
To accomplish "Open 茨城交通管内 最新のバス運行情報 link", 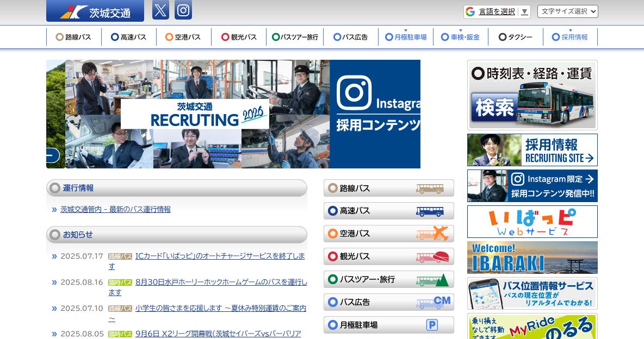I will point(115,209).
